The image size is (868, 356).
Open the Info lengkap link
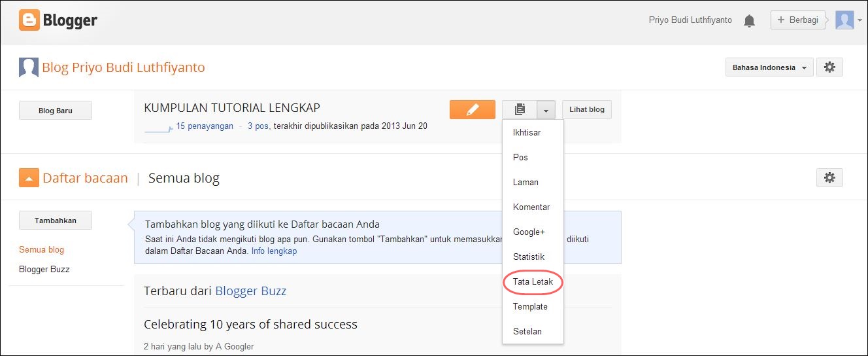pos(274,251)
